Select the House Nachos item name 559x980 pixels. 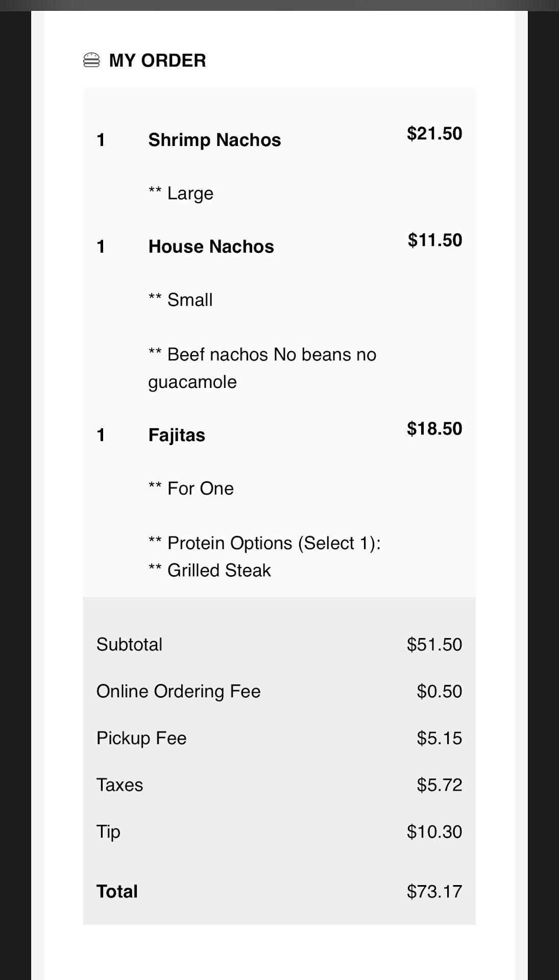tap(211, 247)
